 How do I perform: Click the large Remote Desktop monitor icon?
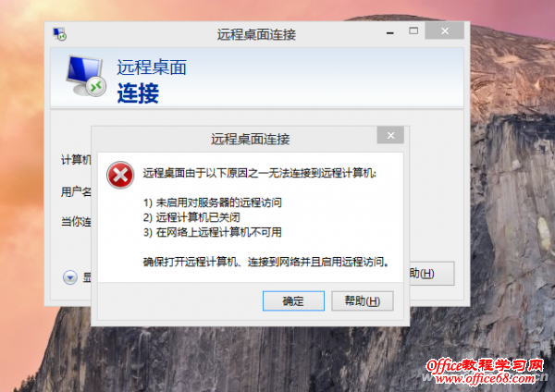[x=86, y=76]
